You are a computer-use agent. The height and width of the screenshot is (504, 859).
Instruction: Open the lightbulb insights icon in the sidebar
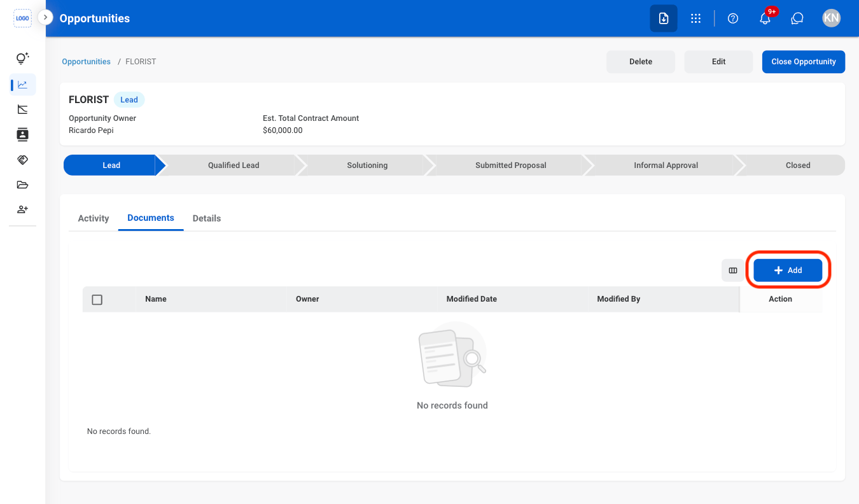coord(23,59)
